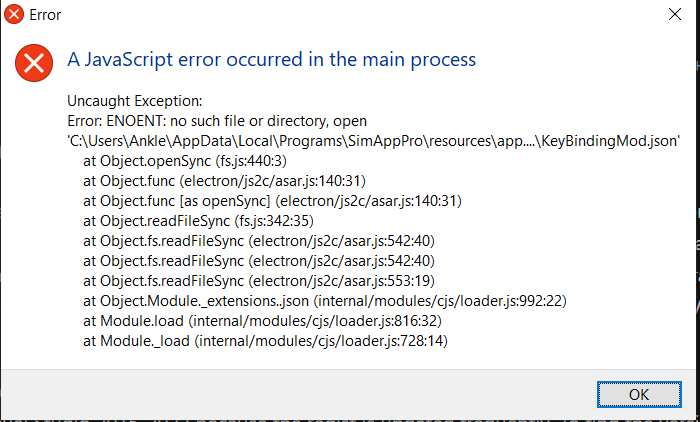Click the 'Error: ENOENT: no such file' line
Viewport: 700px width, 422px height.
pyautogui.click(x=217, y=121)
